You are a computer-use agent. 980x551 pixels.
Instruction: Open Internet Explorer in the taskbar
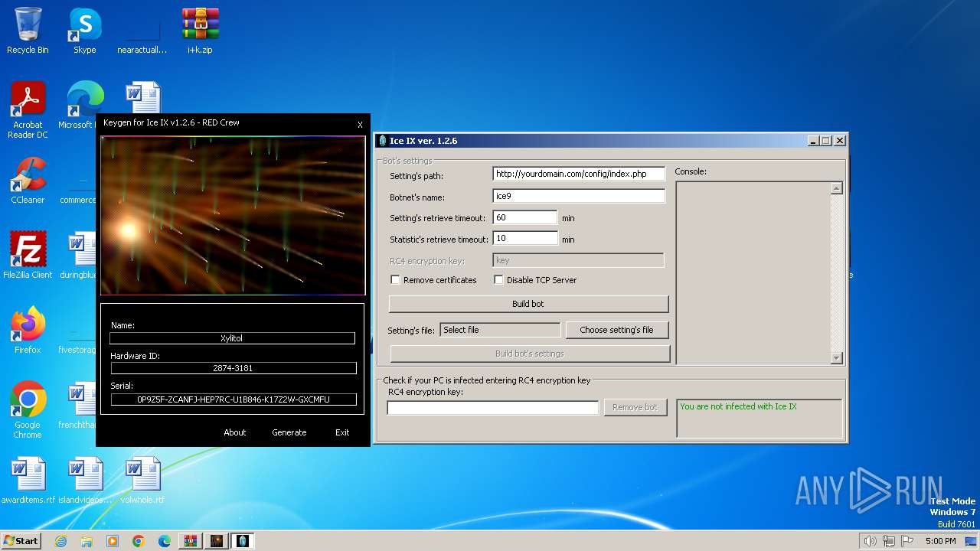(x=60, y=541)
